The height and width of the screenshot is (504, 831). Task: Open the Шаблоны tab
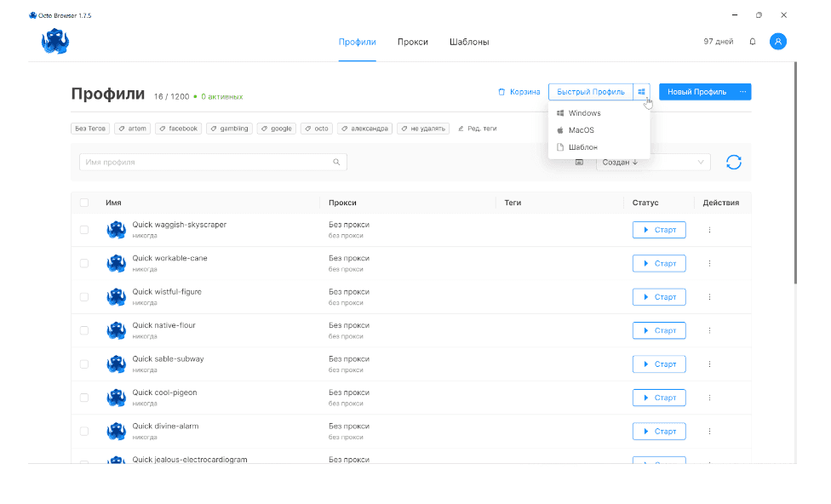469,42
